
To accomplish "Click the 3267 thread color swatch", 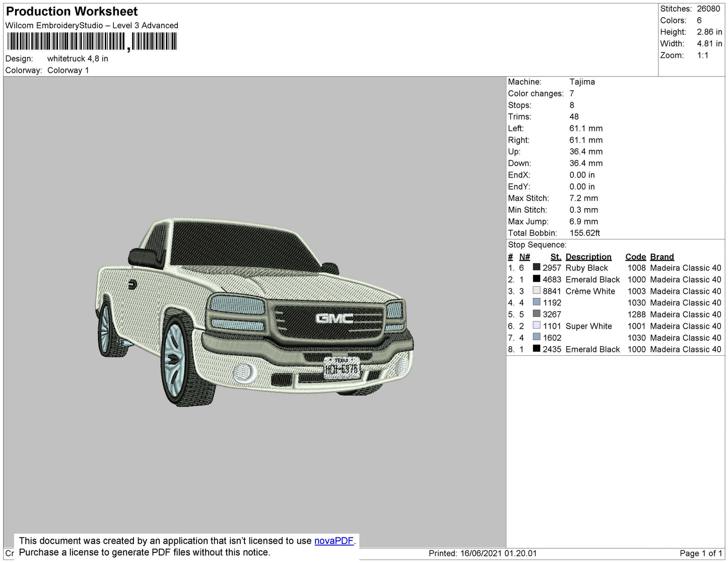I will tap(537, 314).
